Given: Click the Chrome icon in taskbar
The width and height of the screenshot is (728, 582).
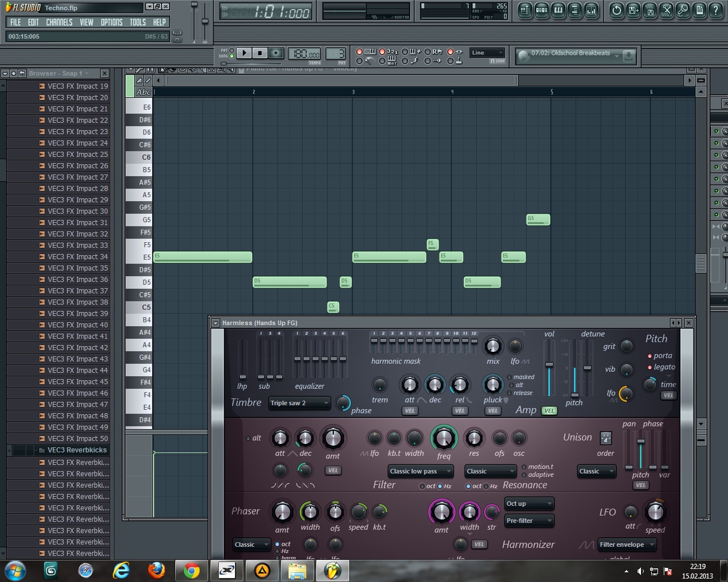Looking at the screenshot, I should [x=192, y=571].
